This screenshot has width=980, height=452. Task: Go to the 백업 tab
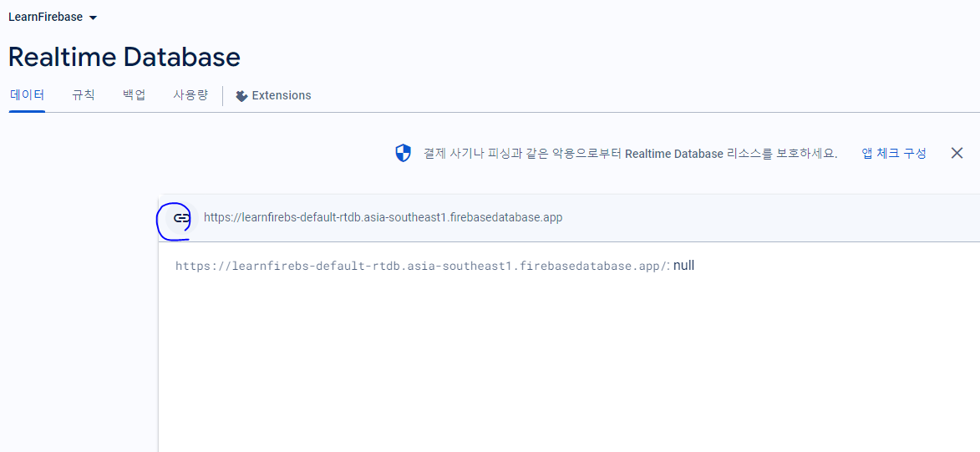point(135,95)
